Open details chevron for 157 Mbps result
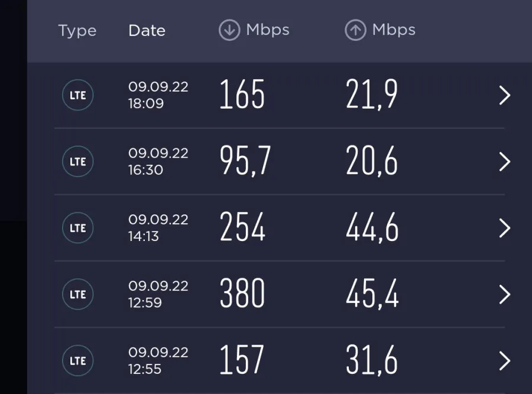 click(505, 361)
